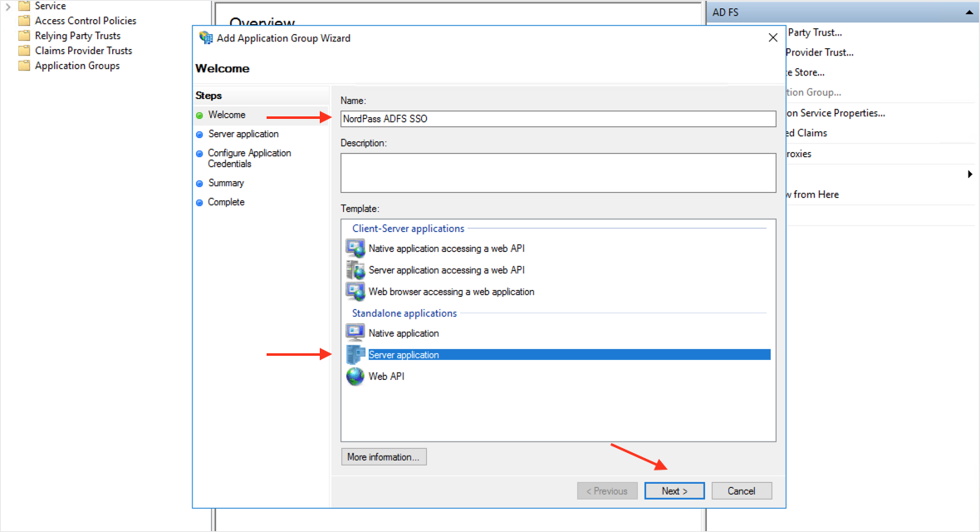Viewport: 980px width, 532px height.
Task: Click the Claims Provider Trusts folder icon
Action: click(x=24, y=51)
